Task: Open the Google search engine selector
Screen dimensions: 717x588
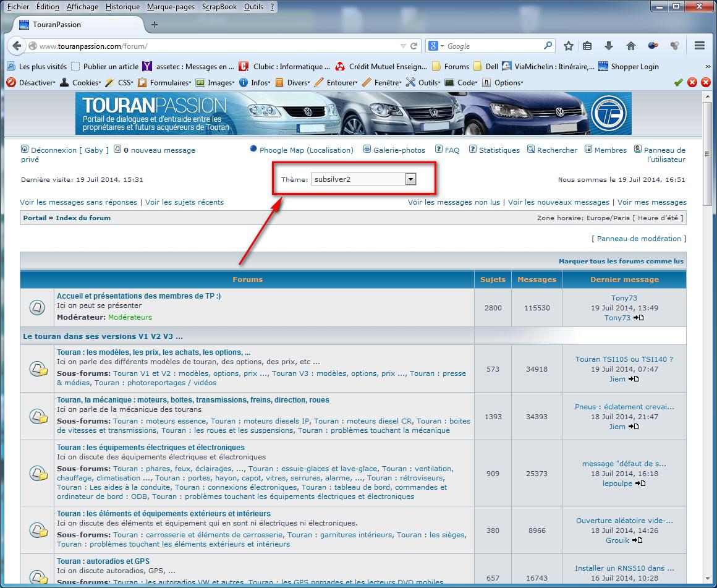Action: pyautogui.click(x=436, y=46)
